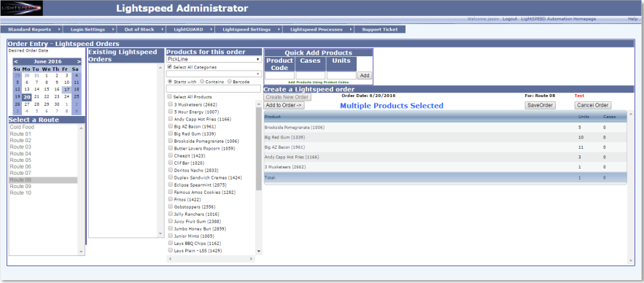
Task: Check the Cheezit (1423) product
Action: point(170,155)
